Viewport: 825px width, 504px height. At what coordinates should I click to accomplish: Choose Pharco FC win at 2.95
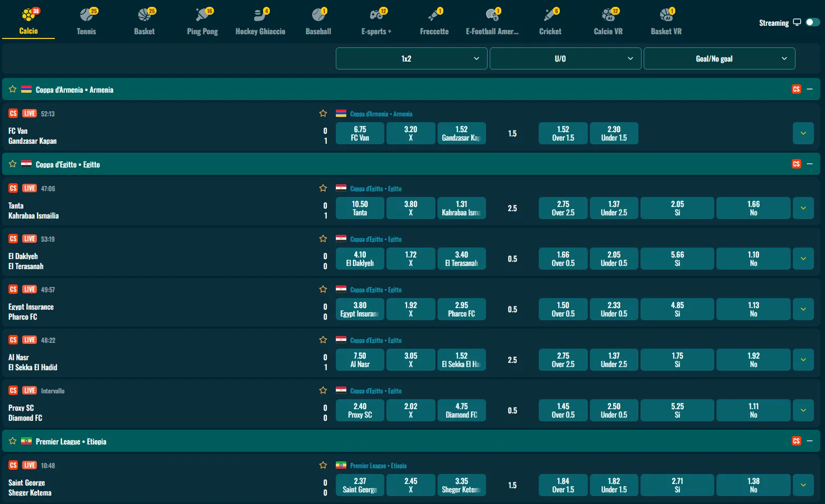[462, 309]
